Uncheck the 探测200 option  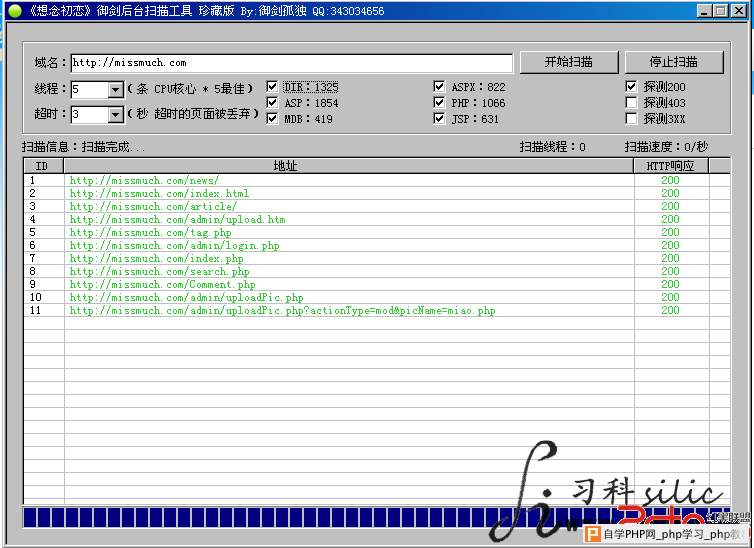tap(631, 87)
